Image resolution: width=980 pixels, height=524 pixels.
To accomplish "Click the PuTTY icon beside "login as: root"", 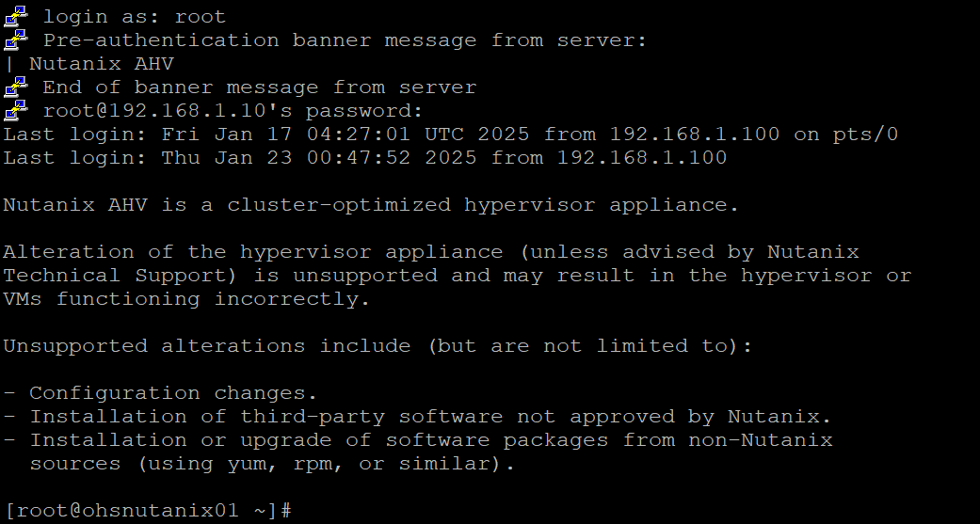I will (16, 16).
